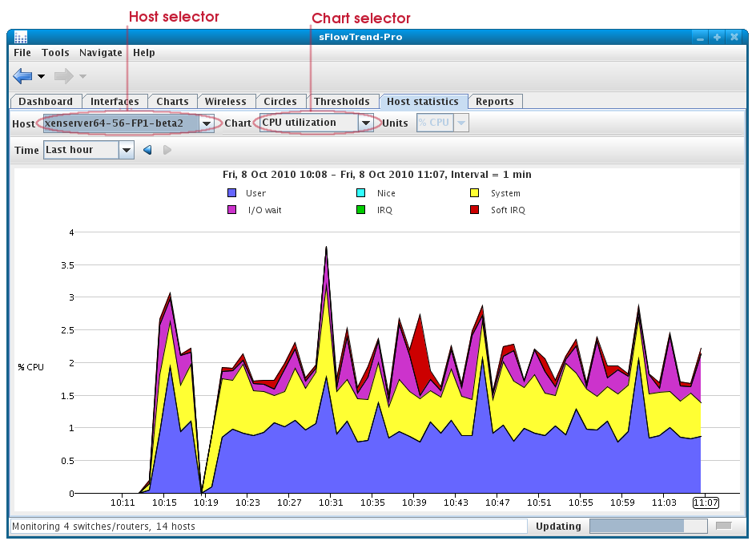This screenshot has height=545, width=756.
Task: Click the status bar indicator icon
Action: point(724,526)
